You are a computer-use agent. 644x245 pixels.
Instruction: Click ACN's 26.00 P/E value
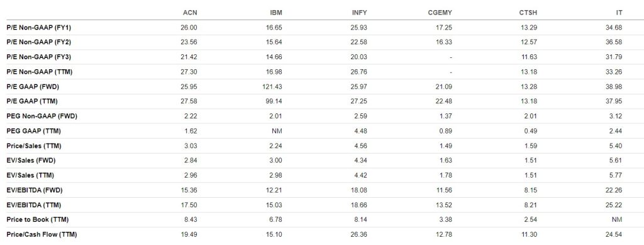(189, 28)
